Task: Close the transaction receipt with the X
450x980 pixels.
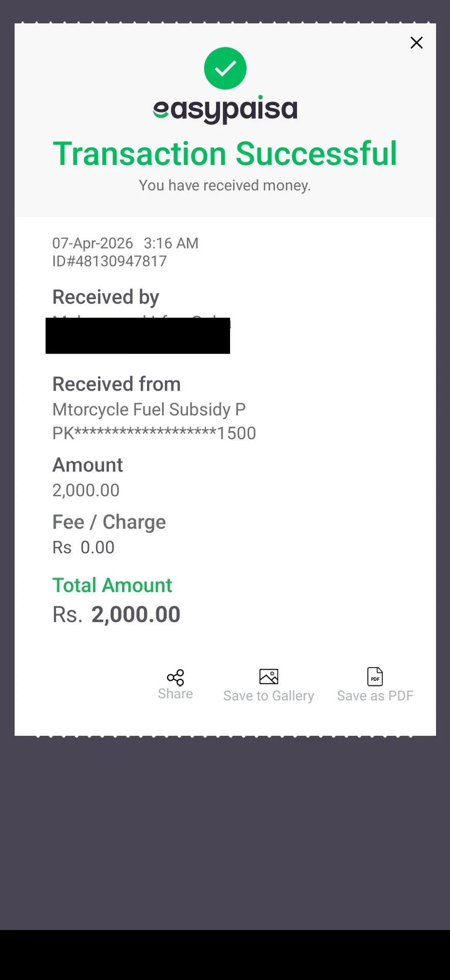Action: pyautogui.click(x=416, y=43)
